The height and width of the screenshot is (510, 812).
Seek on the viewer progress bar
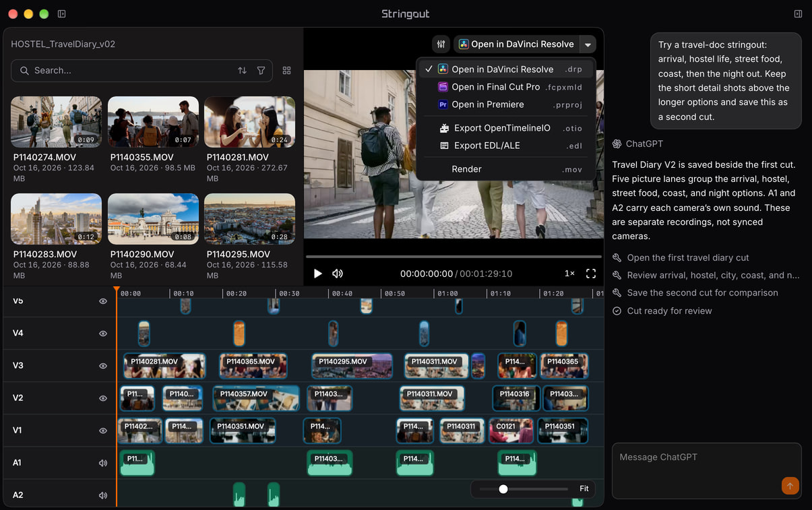coord(454,257)
